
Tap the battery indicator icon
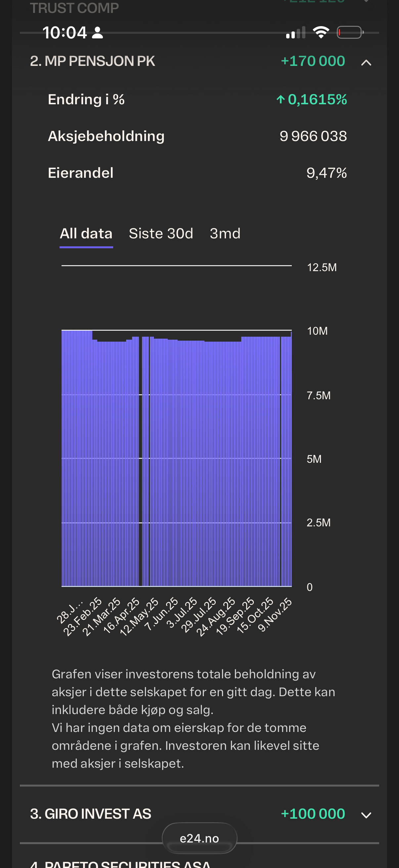coord(350,32)
